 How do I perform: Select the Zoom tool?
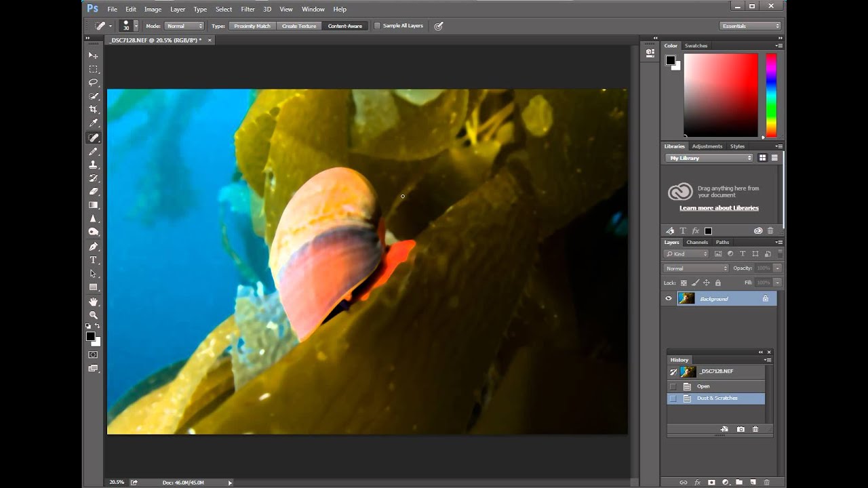point(94,315)
